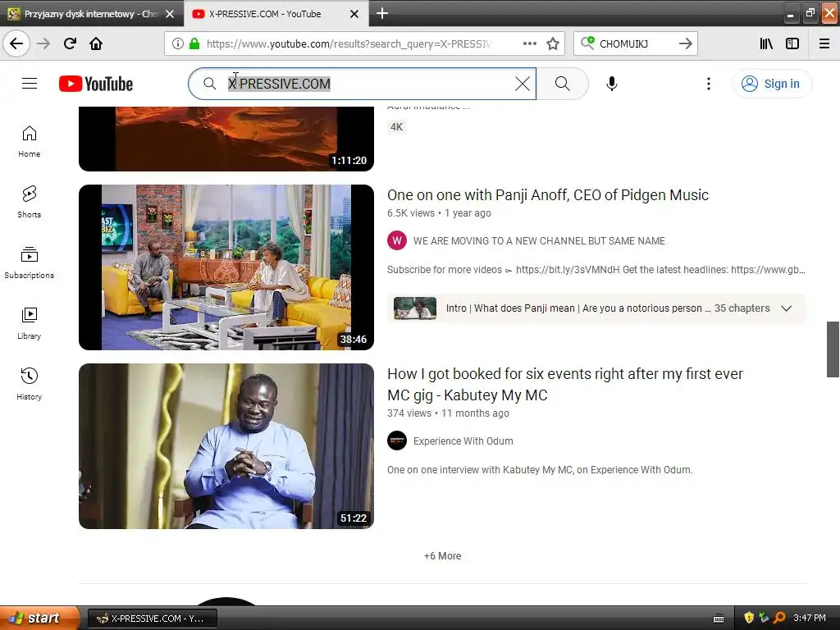Open YouTube settings three-dot menu
The width and height of the screenshot is (840, 630).
pyautogui.click(x=709, y=84)
